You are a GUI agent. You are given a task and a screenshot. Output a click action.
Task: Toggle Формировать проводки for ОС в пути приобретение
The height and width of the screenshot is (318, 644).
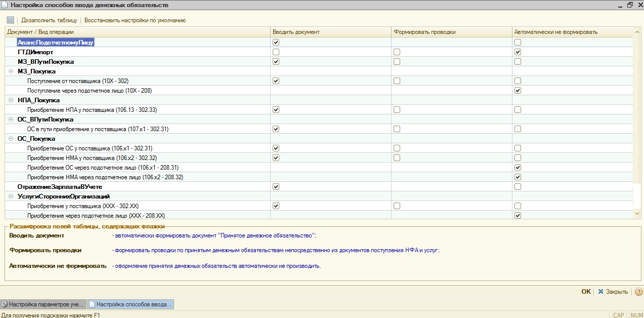point(397,129)
